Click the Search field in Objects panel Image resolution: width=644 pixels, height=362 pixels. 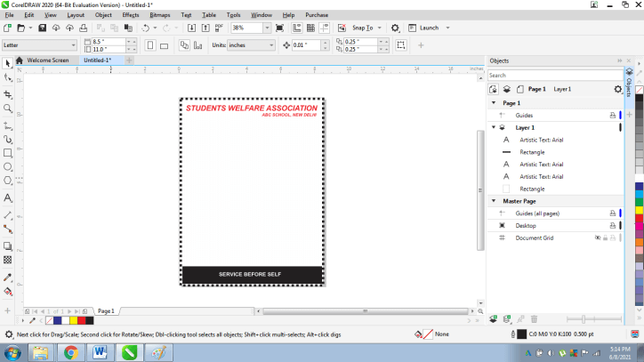(556, 76)
